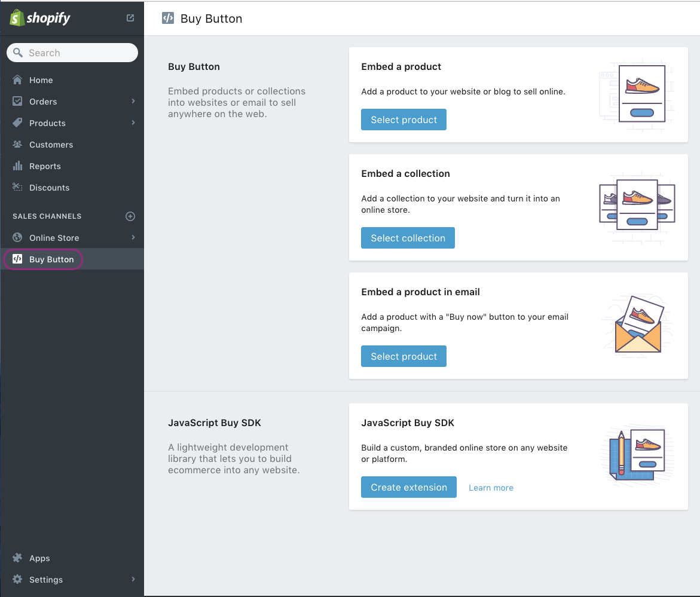
Task: Click the Create extension button
Action: (409, 487)
